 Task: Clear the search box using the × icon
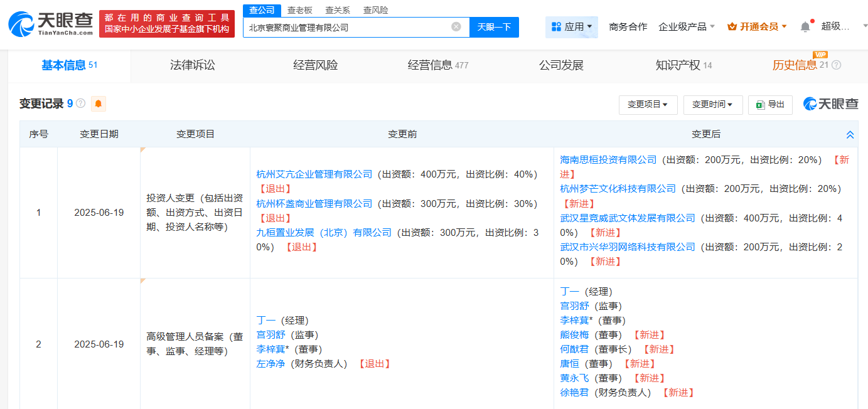456,27
